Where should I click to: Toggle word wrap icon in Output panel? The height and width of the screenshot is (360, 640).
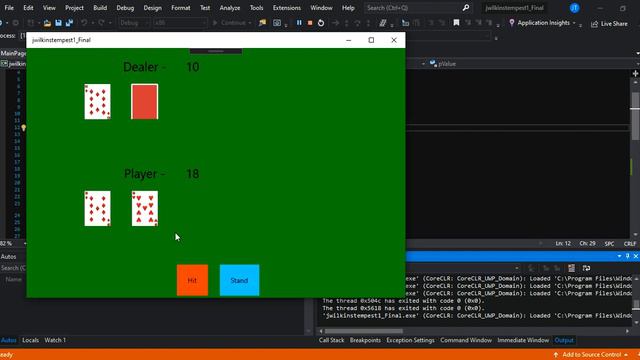[587, 268]
